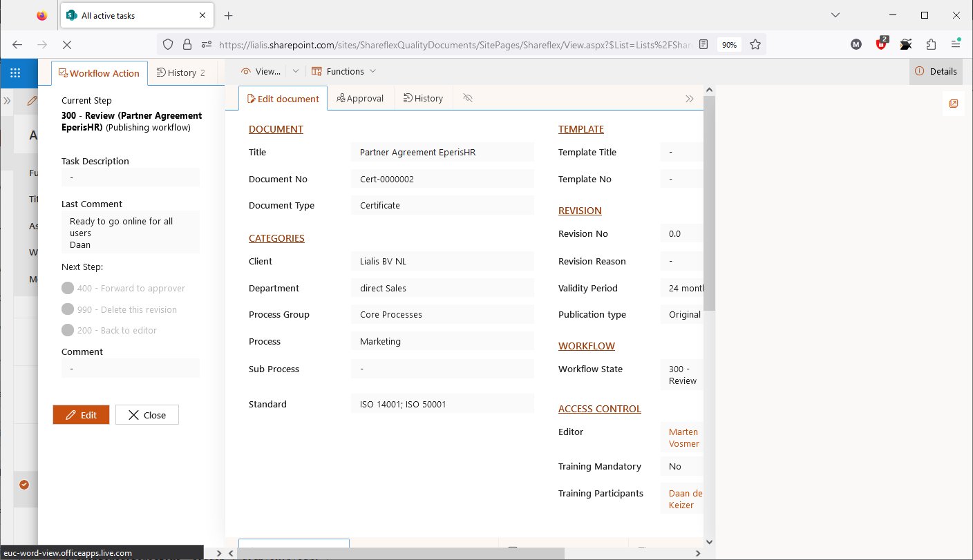Click the orange checkmark row icon

pos(24,485)
